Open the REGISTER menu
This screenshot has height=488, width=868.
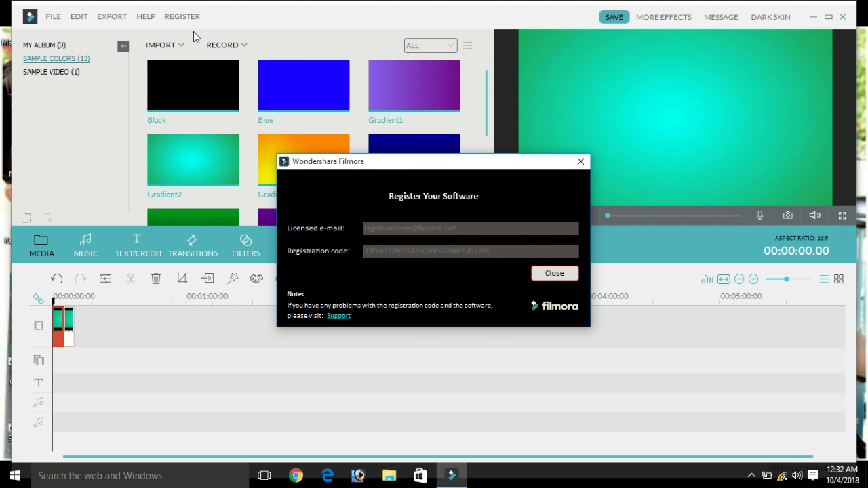tap(182, 16)
